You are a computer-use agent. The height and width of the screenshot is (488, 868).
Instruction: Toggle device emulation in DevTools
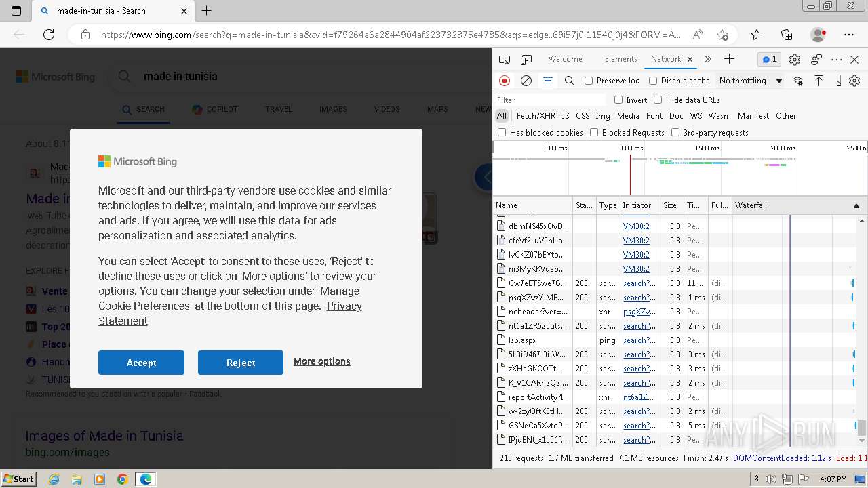(526, 60)
